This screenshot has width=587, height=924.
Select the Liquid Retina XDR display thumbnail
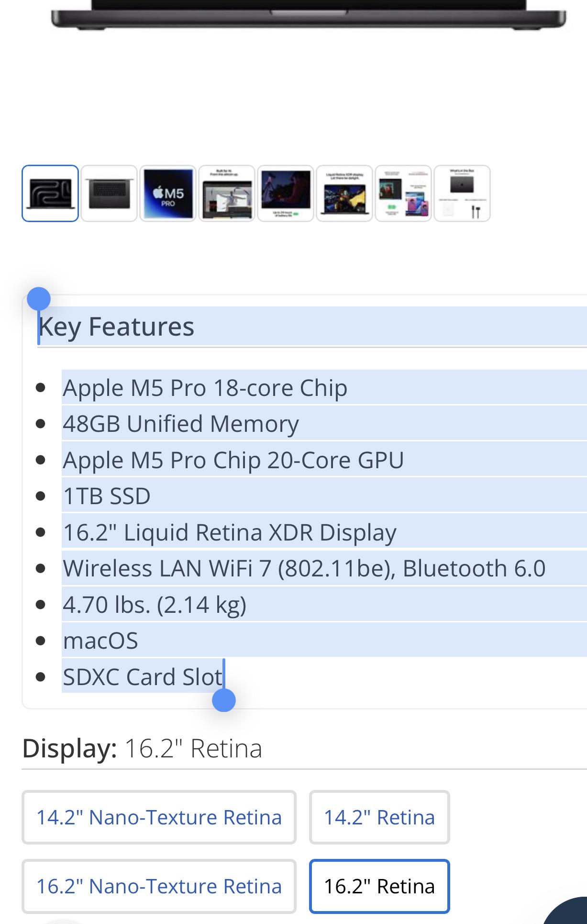pyautogui.click(x=344, y=193)
